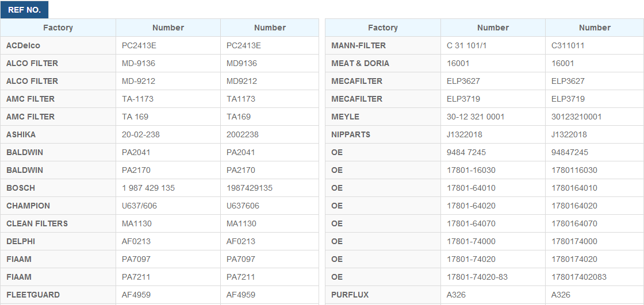
Task: Click the BOSCH number 1 987 429 135
Action: coord(148,188)
